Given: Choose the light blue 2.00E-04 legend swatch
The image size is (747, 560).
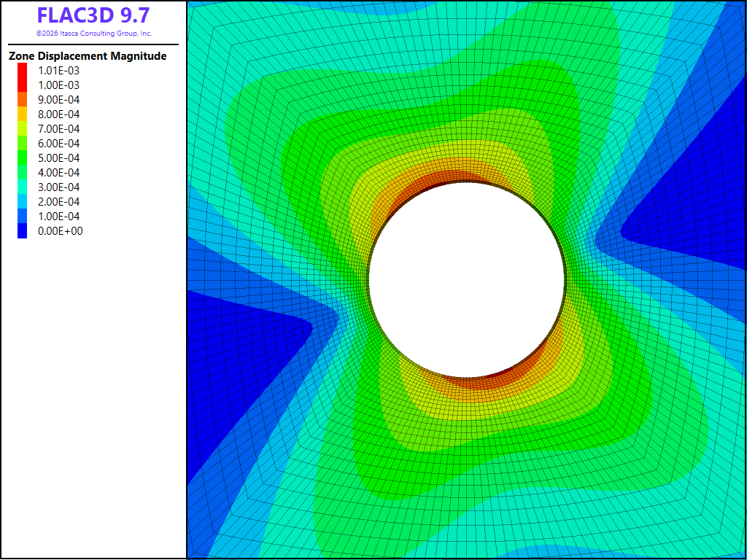Looking at the screenshot, I should 23,202.
